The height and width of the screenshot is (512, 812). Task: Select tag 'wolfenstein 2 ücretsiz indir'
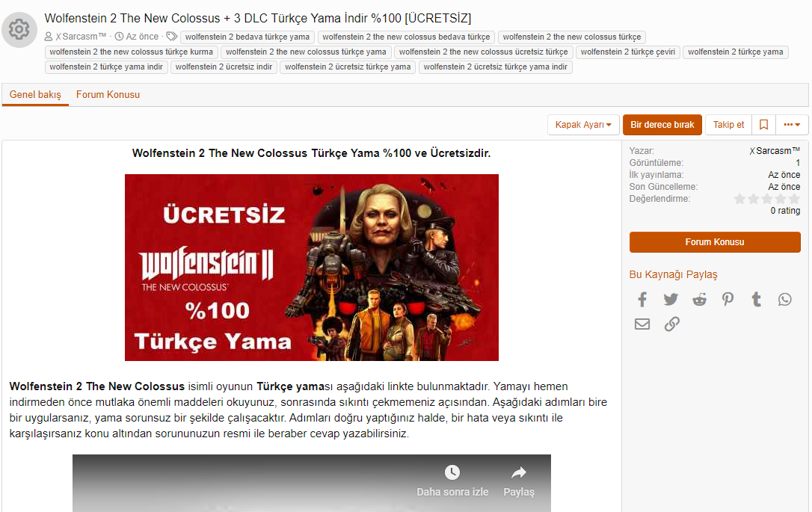point(224,67)
